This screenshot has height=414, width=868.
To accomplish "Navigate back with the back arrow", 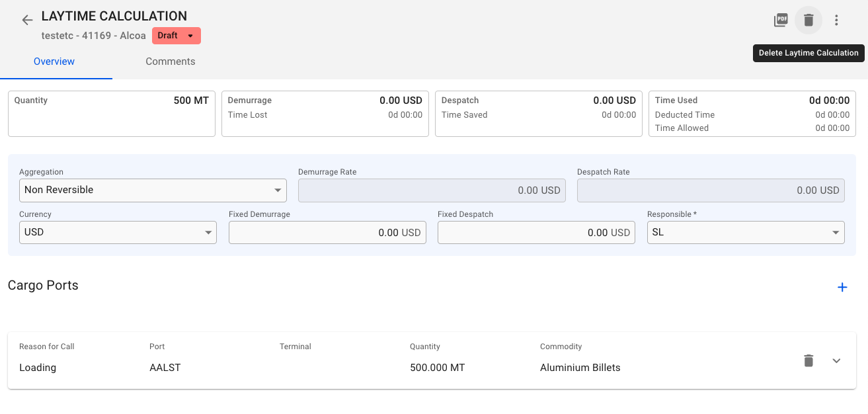I will click(x=26, y=20).
